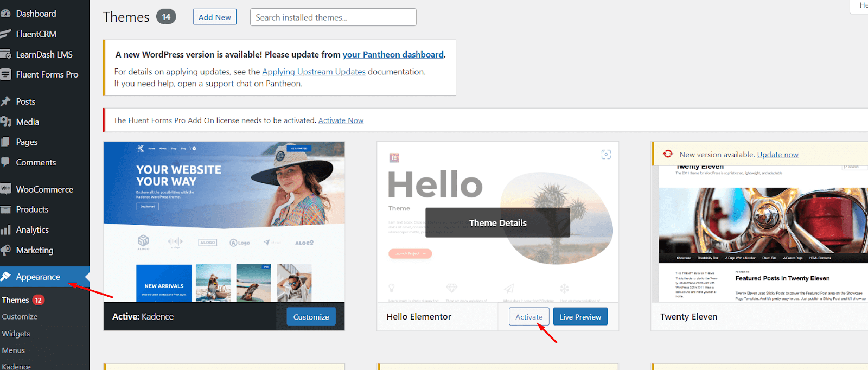Click the Themes update badge 12
Image resolution: width=868 pixels, height=370 pixels.
click(x=38, y=300)
